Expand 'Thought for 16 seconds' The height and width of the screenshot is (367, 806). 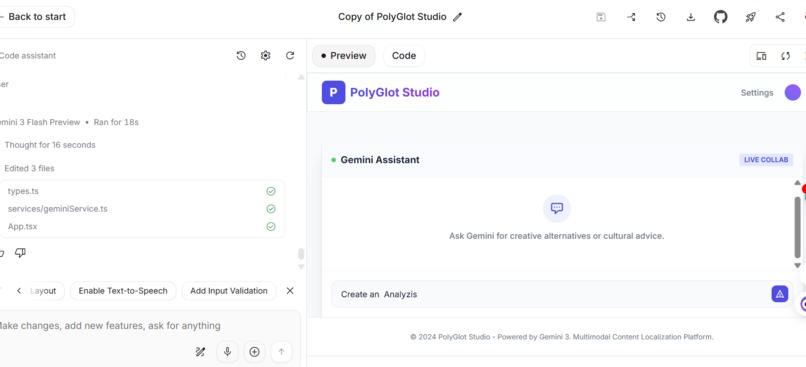[x=50, y=145]
